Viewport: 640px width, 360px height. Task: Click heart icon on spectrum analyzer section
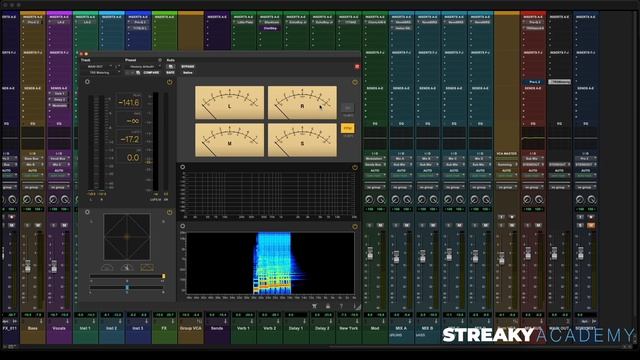[x=355, y=167]
